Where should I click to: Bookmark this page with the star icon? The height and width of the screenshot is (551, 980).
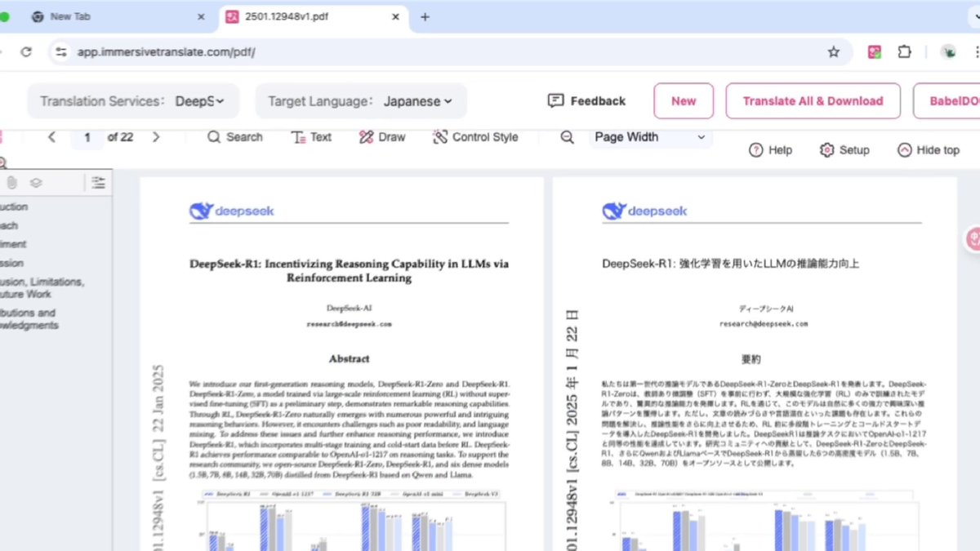point(834,52)
